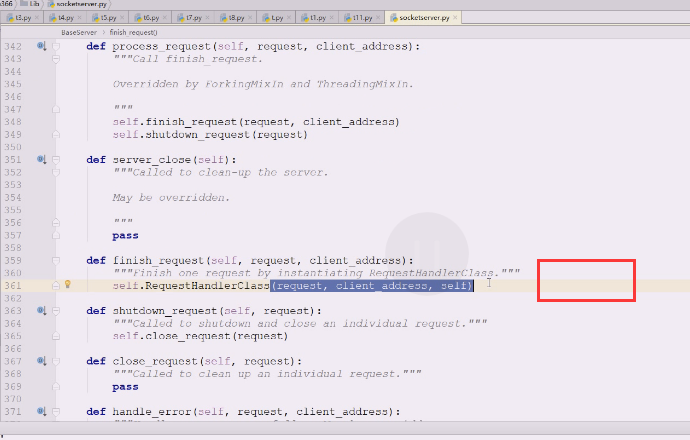Image resolution: width=690 pixels, height=440 pixels.
Task: Click 'finish_request' call on line 348
Action: click(x=191, y=122)
